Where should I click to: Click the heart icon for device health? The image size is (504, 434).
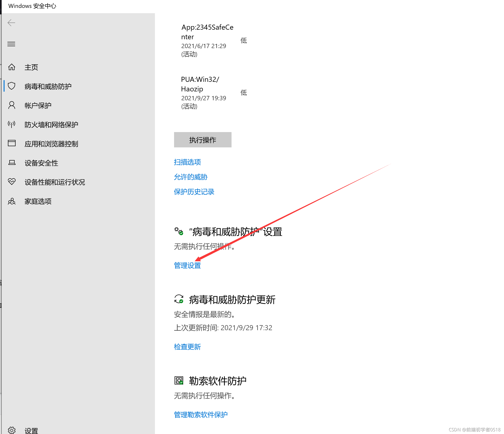click(12, 182)
